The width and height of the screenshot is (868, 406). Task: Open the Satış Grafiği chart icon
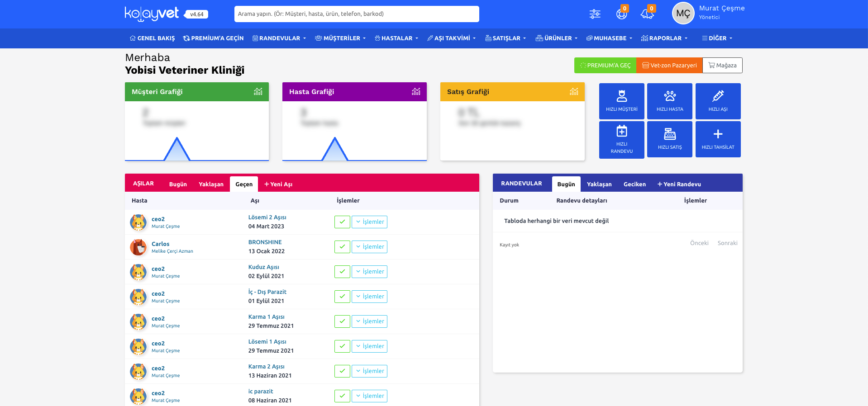(x=574, y=91)
